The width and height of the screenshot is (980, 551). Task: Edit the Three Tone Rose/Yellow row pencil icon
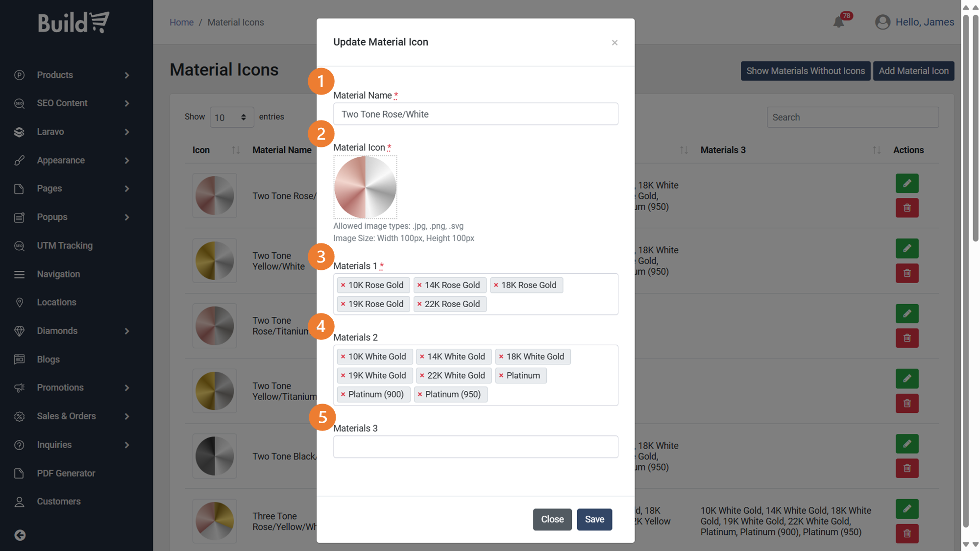907,509
